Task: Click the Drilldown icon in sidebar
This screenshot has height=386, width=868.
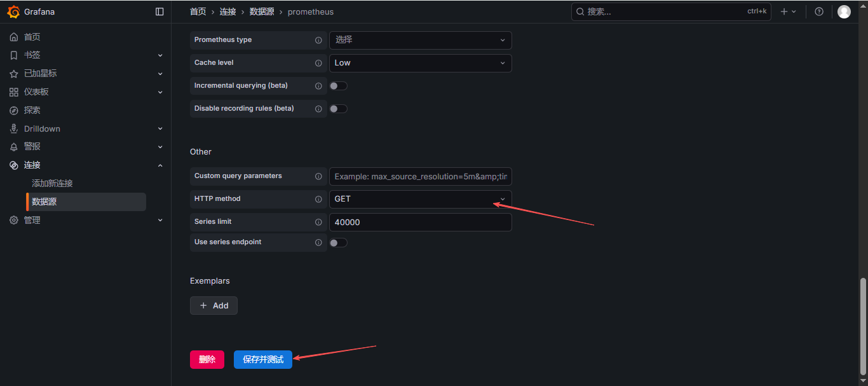Action: pyautogui.click(x=14, y=128)
